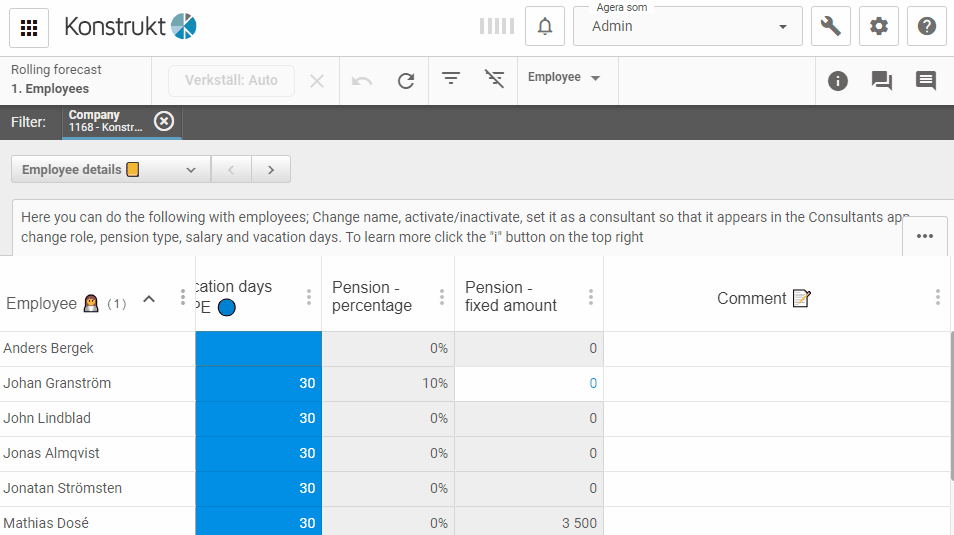The image size is (954, 535).
Task: Show info panel via the i button
Action: pyautogui.click(x=838, y=81)
